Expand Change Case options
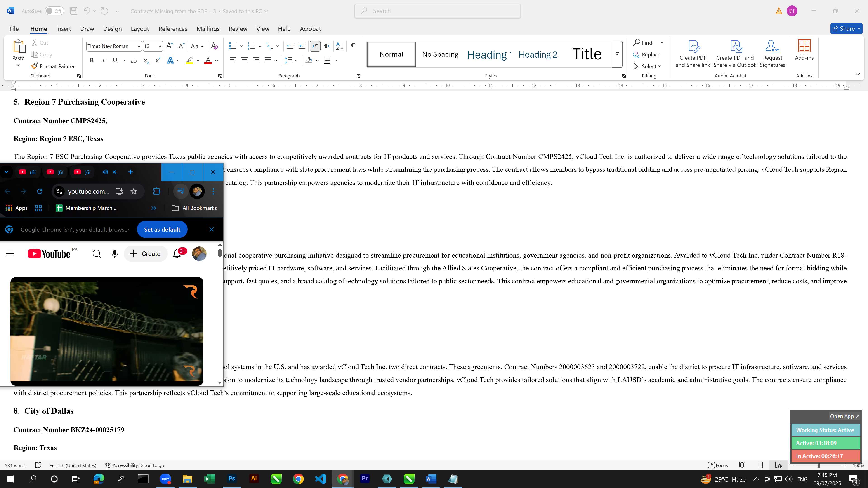Image resolution: width=868 pixels, height=488 pixels. 197,46
